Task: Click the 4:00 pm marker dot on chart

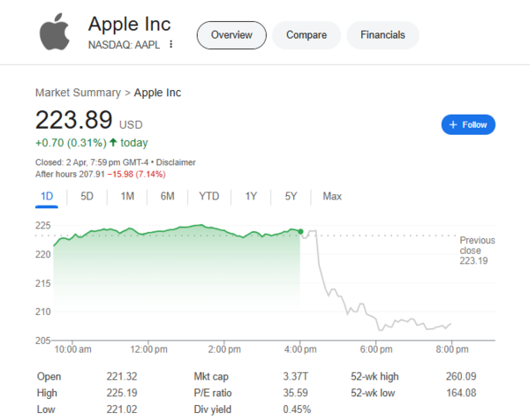Action: 301,234
